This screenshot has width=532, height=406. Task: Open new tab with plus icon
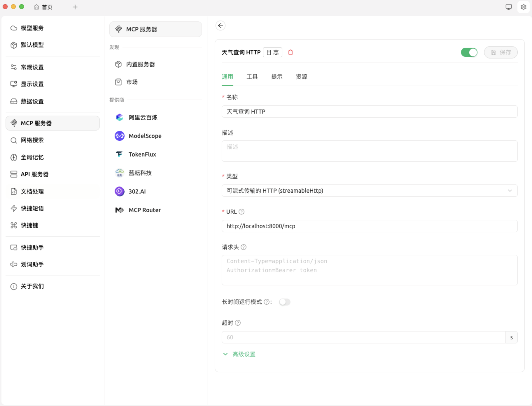[75, 7]
